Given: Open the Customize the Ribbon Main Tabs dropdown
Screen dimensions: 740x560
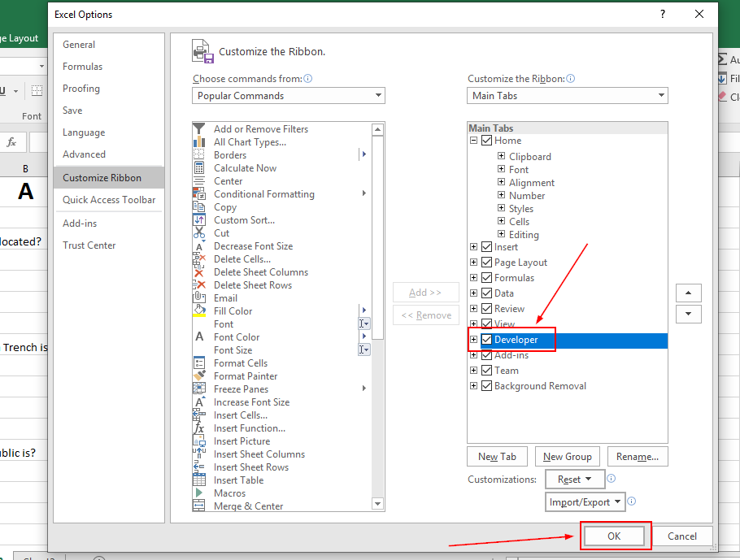Looking at the screenshot, I should click(568, 95).
